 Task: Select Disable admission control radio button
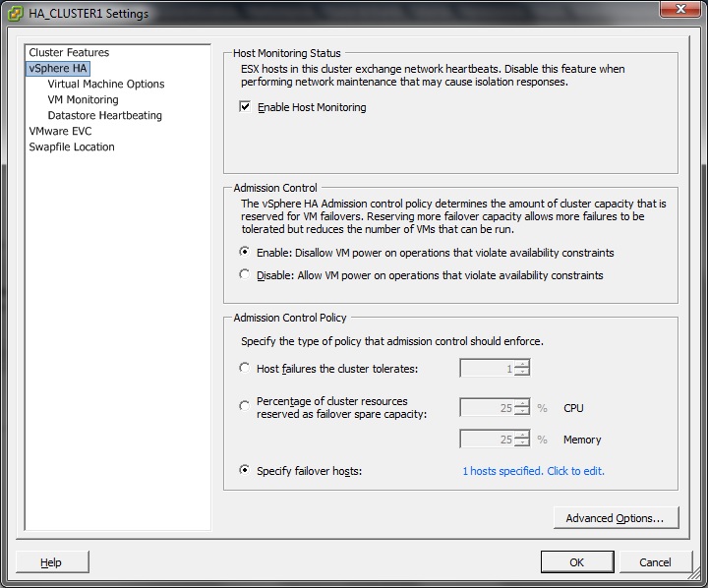tap(244, 274)
